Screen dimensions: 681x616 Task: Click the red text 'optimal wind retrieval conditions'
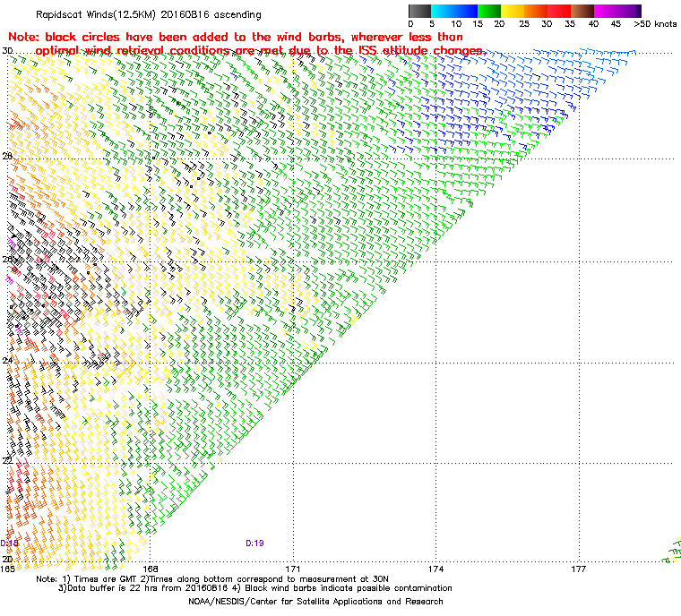click(132, 50)
